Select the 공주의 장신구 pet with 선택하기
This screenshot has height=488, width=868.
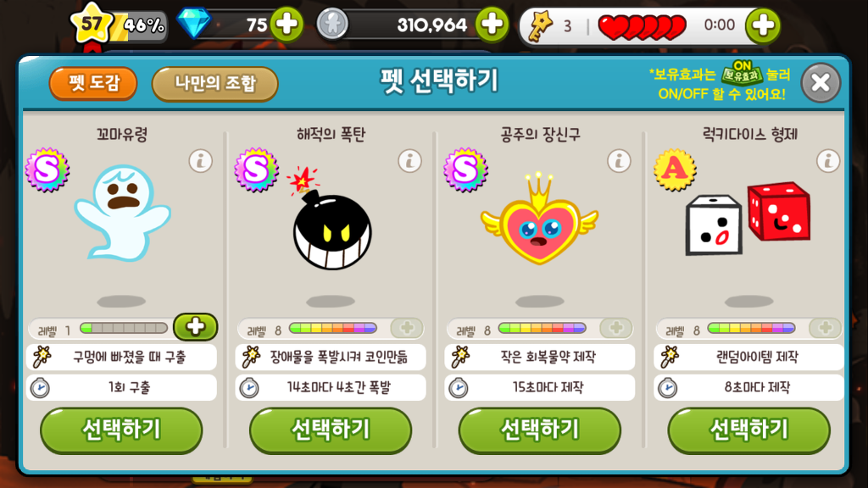[x=540, y=430]
